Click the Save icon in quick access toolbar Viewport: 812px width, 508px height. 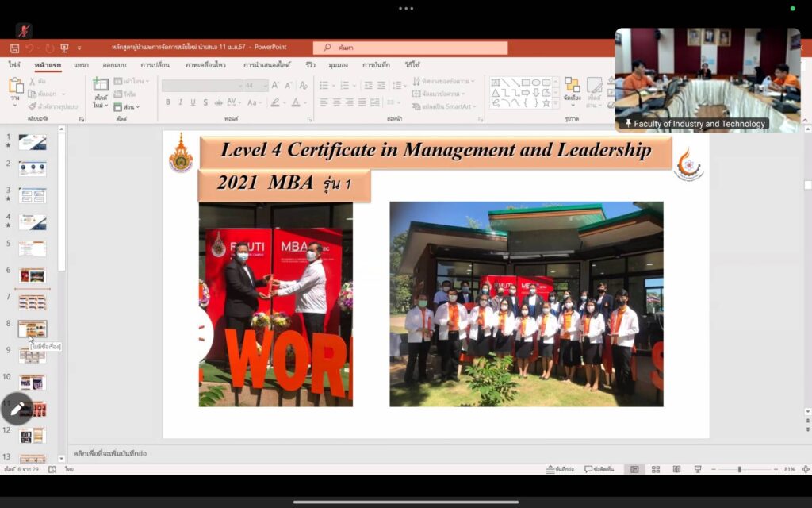click(x=14, y=48)
